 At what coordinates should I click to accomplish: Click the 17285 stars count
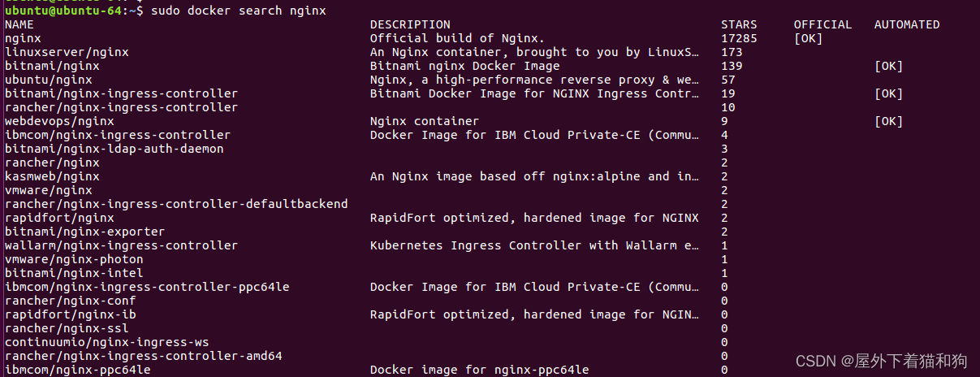pos(739,38)
